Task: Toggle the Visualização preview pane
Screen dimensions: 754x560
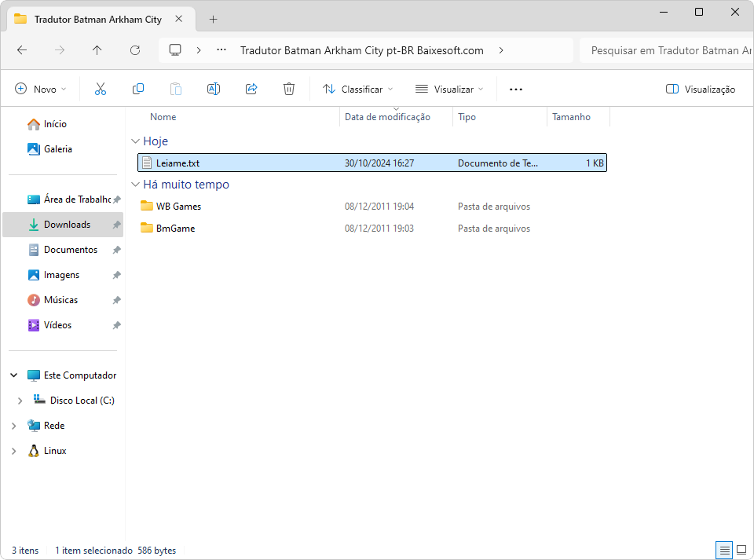Action: coord(701,90)
